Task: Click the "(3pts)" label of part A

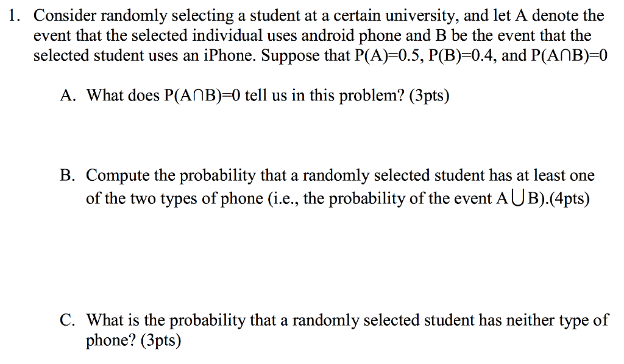Action: click(430, 96)
